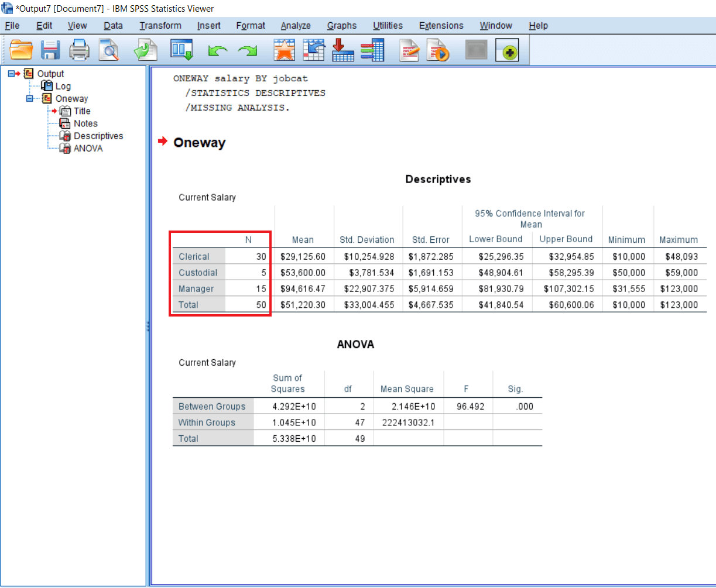
Task: Select the Log item icon in outline
Action: coord(46,86)
